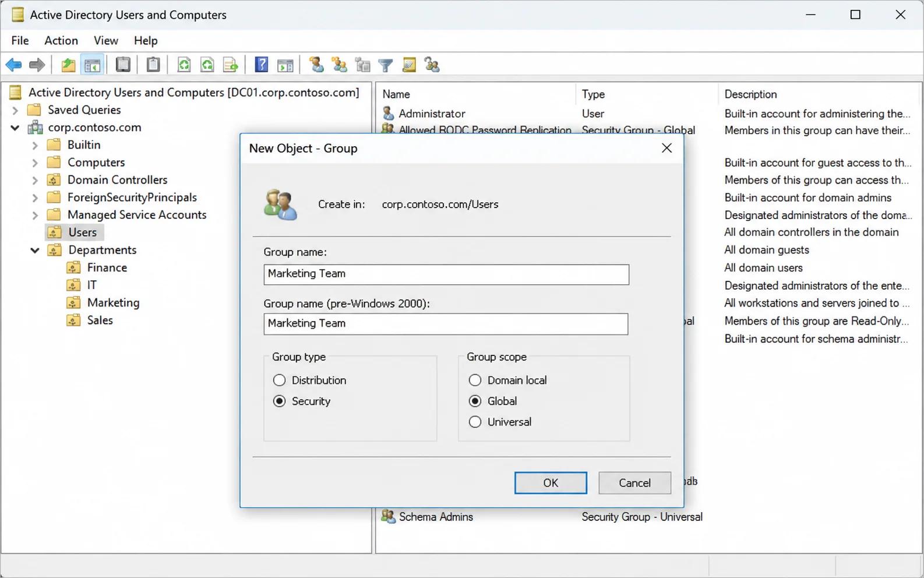Image resolution: width=924 pixels, height=578 pixels.
Task: Open the Help menu
Action: click(146, 40)
